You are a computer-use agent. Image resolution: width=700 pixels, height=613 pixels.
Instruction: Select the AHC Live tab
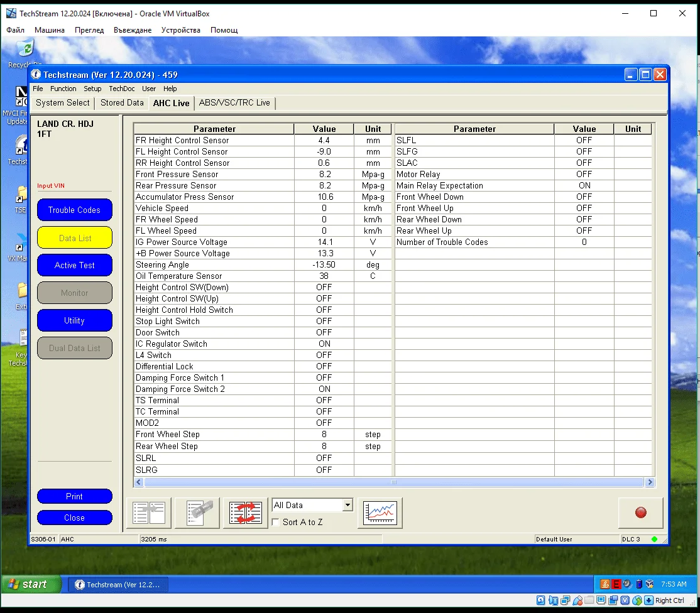point(171,103)
